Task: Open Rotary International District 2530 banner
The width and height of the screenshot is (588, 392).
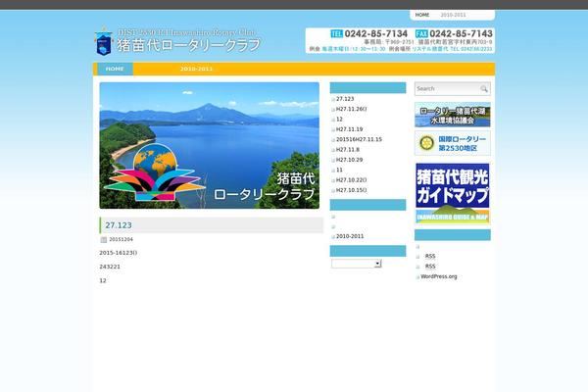Action: [453, 143]
